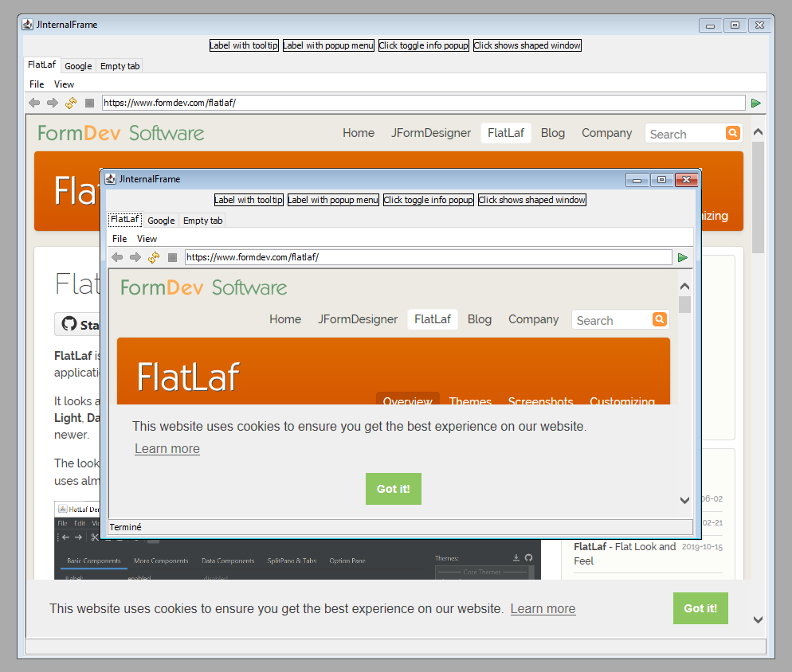Click back arrow in outer frame browser toolbar
Screen dimensions: 792x672
click(x=34, y=103)
